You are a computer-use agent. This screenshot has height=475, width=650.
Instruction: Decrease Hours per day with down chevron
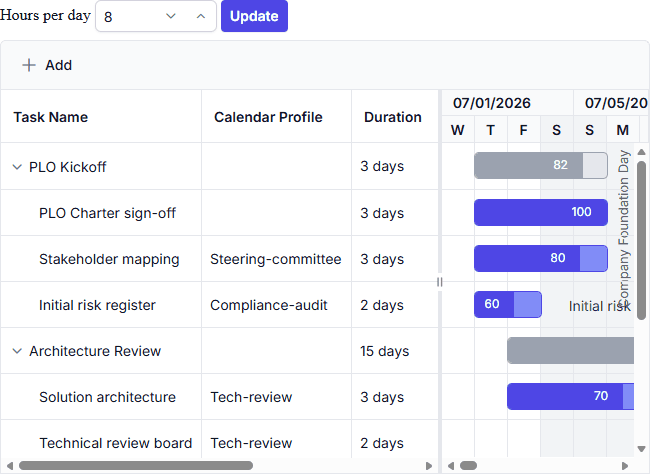[x=171, y=16]
